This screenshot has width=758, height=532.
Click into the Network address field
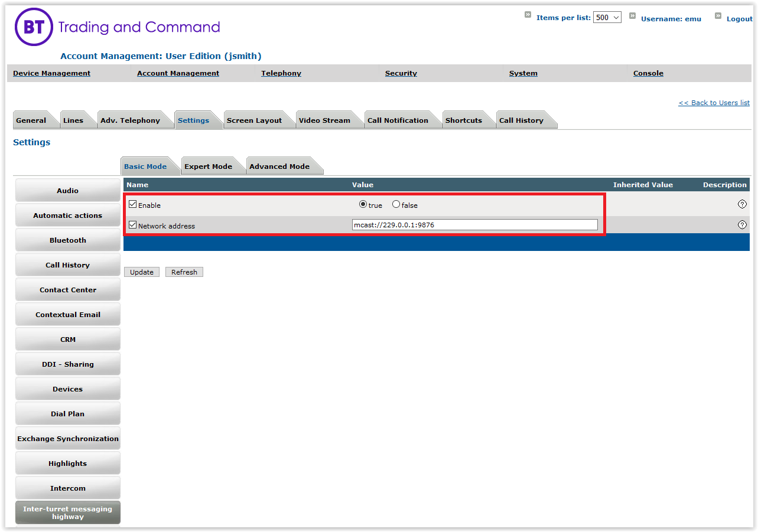pyautogui.click(x=475, y=225)
